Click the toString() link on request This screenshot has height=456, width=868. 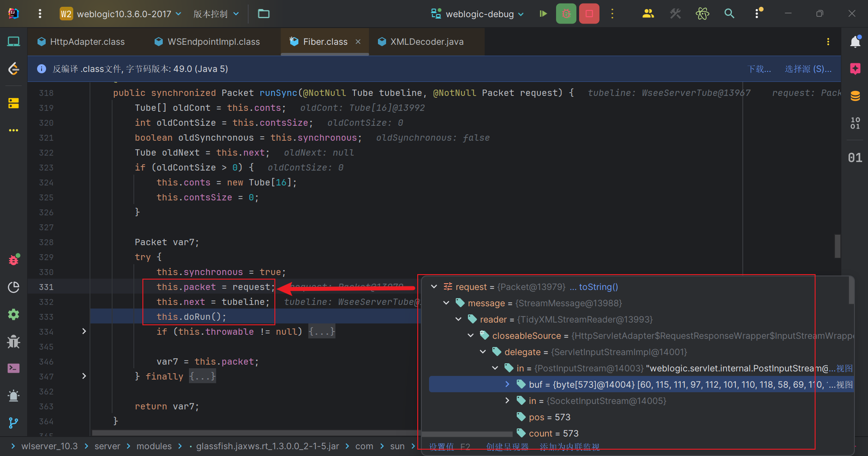coord(599,287)
